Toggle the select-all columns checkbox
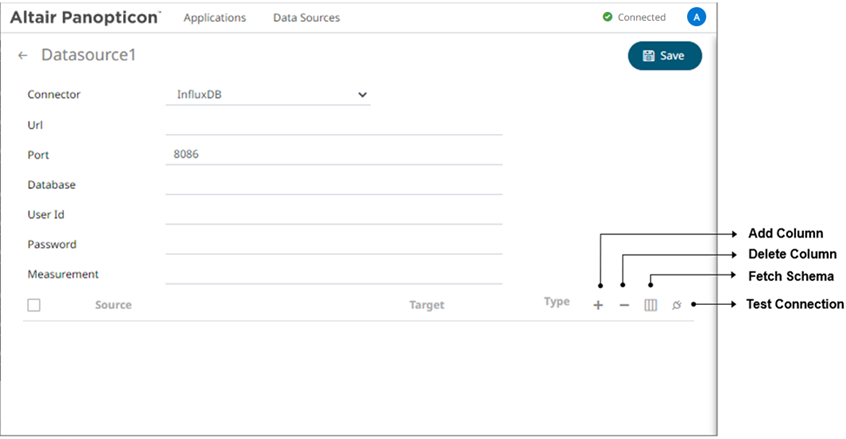The width and height of the screenshot is (846, 439). pyautogui.click(x=34, y=305)
